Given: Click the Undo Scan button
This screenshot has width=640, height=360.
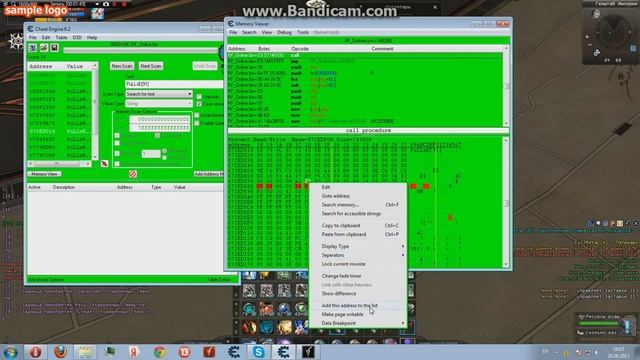Looking at the screenshot, I should click(204, 66).
